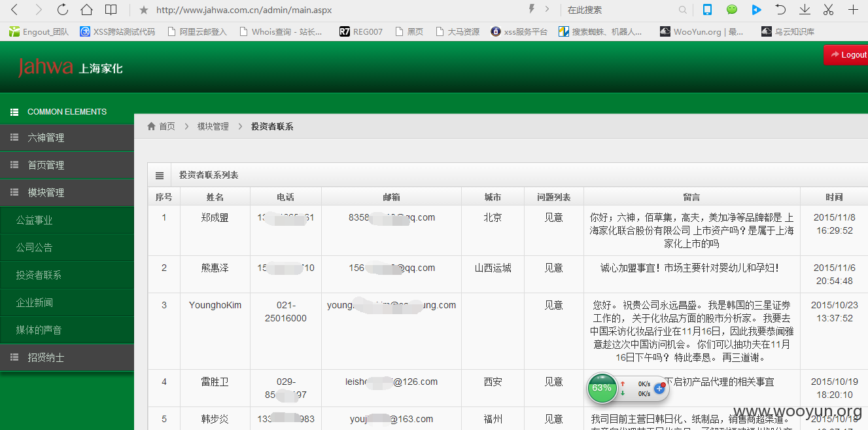Select the 投资者联系 submenu item
Image resolution: width=868 pixels, height=430 pixels.
[x=67, y=275]
